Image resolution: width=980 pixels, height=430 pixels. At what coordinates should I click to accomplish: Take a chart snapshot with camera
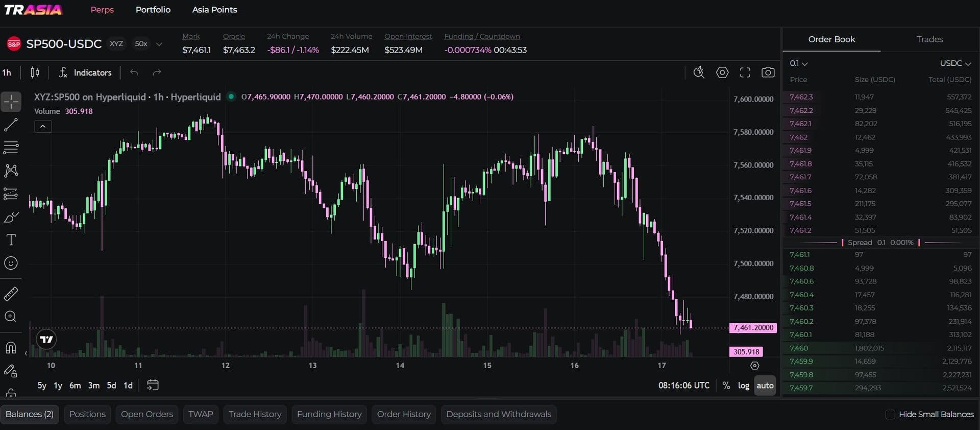click(768, 73)
